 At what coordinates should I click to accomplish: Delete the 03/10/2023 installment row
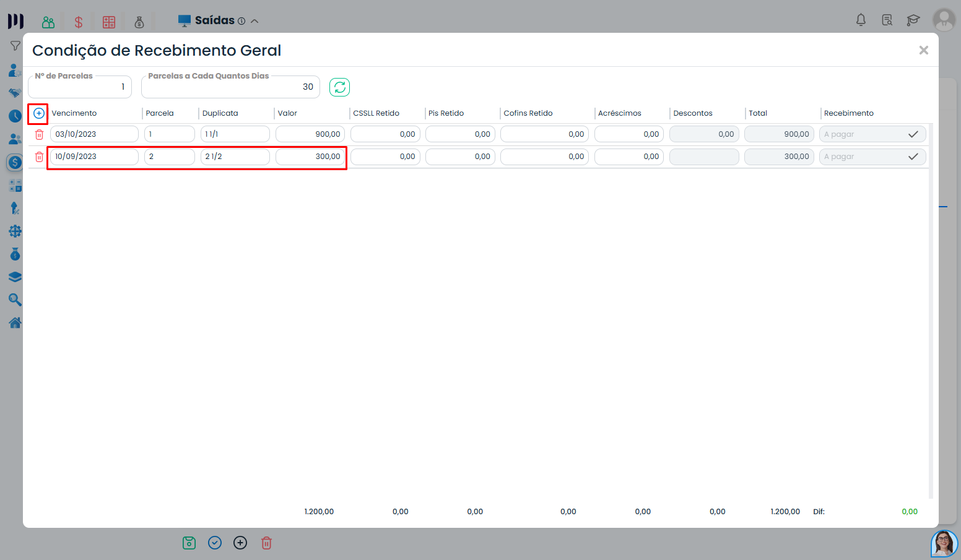coord(39,134)
